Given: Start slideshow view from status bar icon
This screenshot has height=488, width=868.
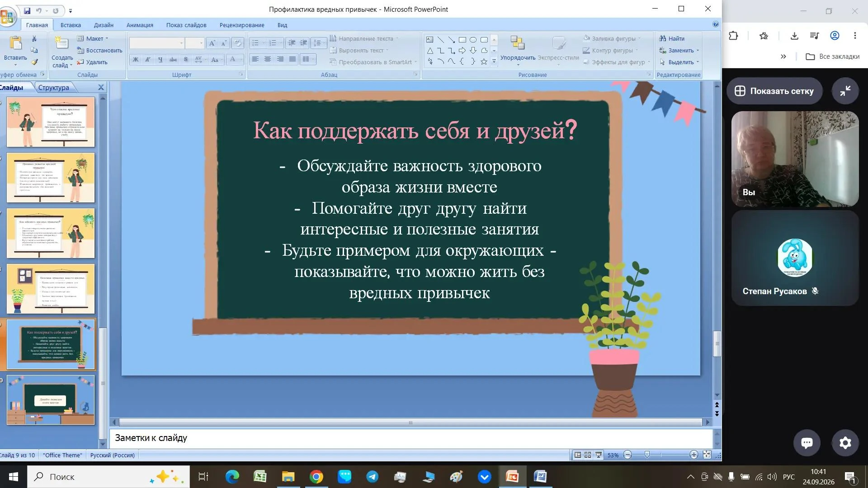Looking at the screenshot, I should click(599, 455).
